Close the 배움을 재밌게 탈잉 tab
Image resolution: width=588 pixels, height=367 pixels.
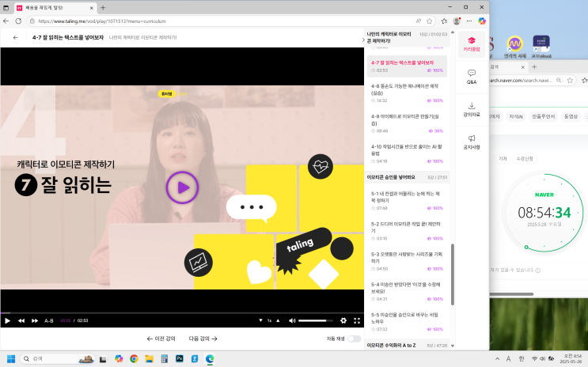click(x=92, y=8)
